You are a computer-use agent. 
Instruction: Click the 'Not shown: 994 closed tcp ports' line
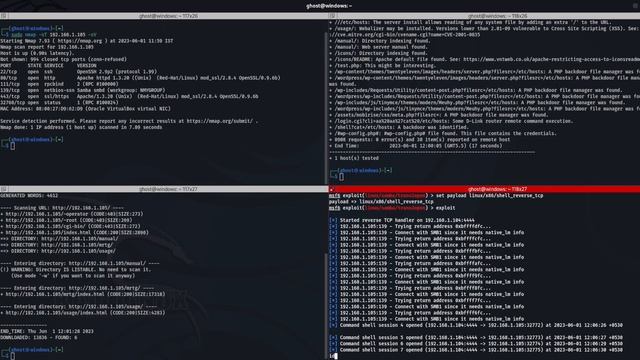pyautogui.click(x=63, y=59)
